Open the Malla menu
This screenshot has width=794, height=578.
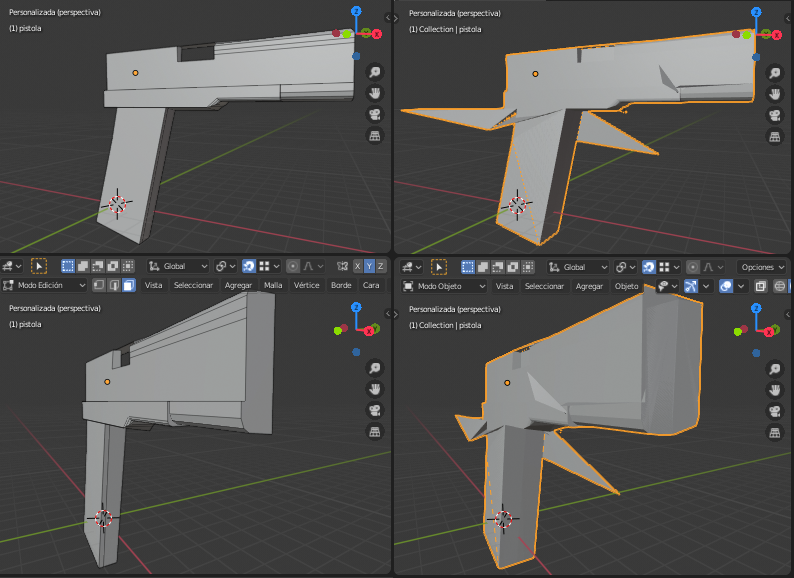(x=273, y=285)
